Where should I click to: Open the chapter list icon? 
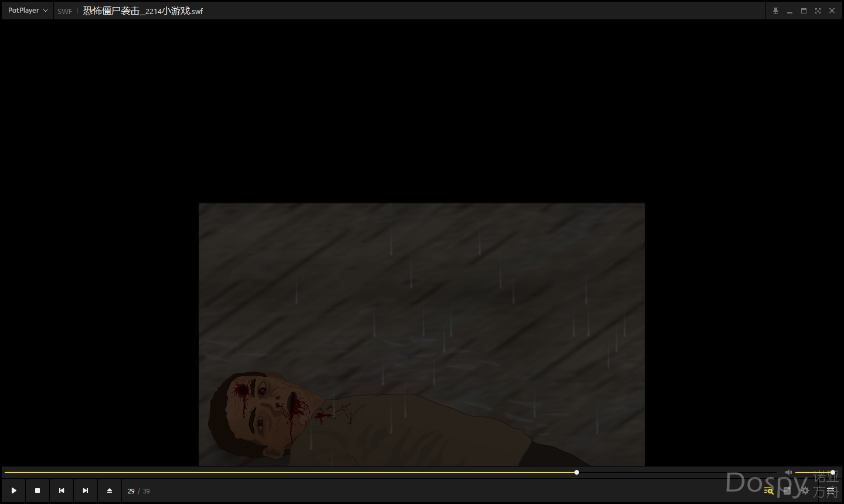coord(787,491)
